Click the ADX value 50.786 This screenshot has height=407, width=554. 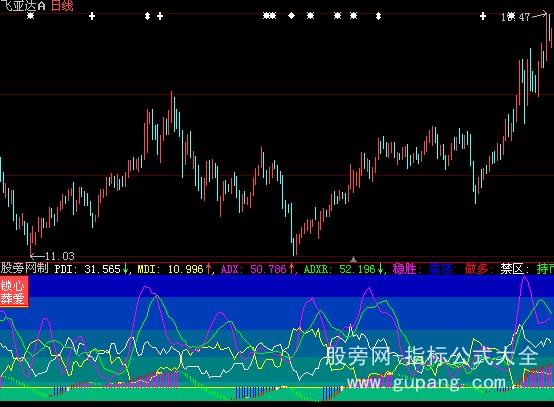point(269,269)
